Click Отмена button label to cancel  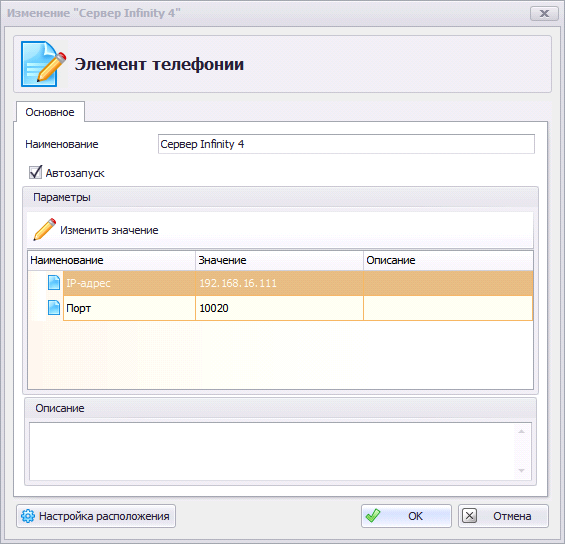[512, 516]
